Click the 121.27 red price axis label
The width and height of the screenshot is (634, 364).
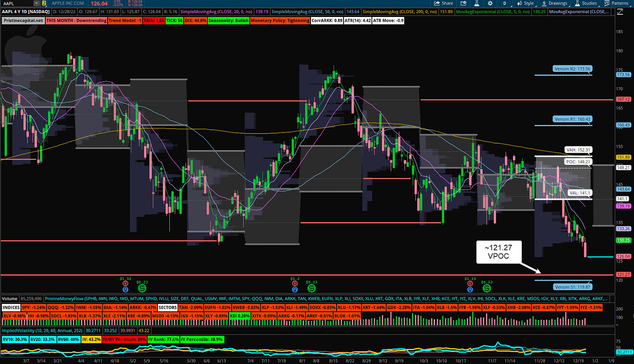click(623, 275)
